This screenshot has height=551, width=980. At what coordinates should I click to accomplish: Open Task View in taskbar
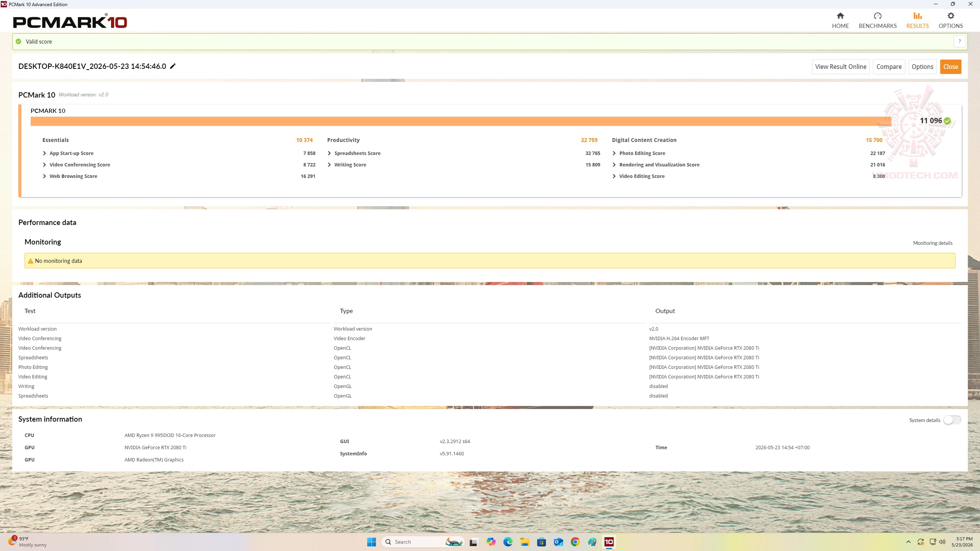click(474, 542)
